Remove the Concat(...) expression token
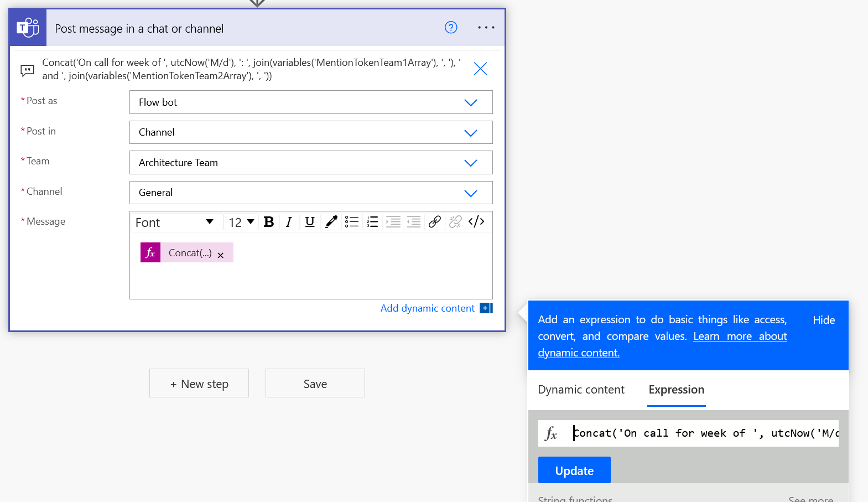This screenshot has height=502, width=868. point(221,255)
